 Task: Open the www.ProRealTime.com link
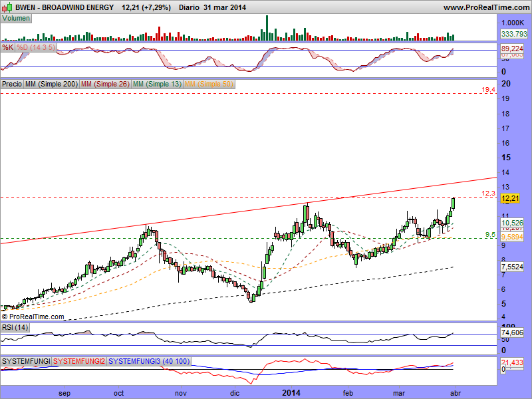click(x=486, y=7)
